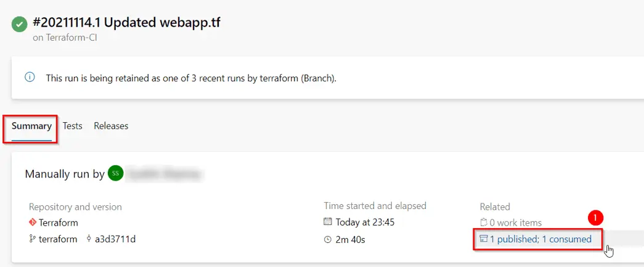The height and width of the screenshot is (267, 644).
Task: Open commit a3d3711d
Action: [115, 239]
